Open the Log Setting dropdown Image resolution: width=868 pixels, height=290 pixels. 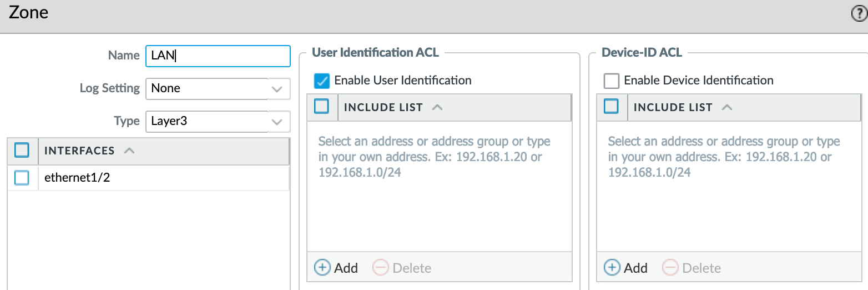pyautogui.click(x=218, y=88)
